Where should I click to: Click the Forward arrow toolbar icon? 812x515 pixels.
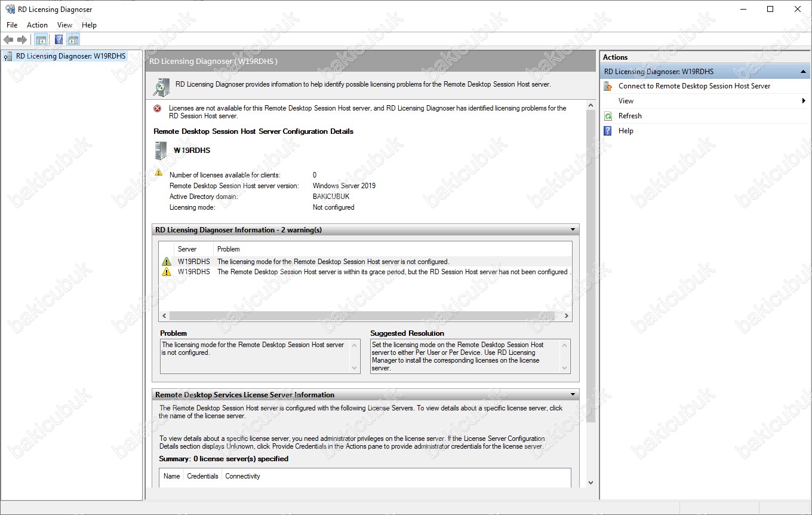[x=22, y=40]
